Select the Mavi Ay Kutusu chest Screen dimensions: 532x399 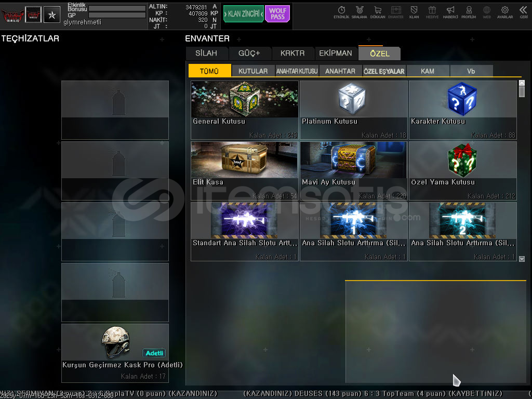(353, 170)
